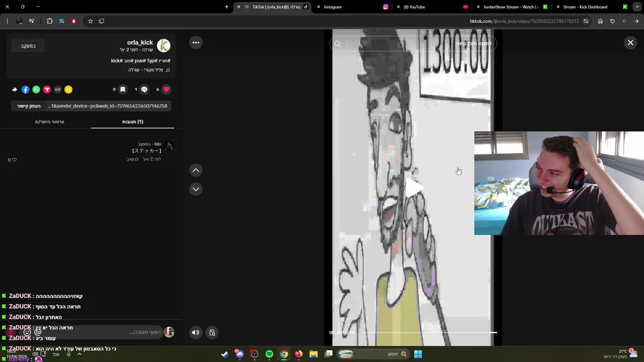
Task: Reload the page
Action: pos(612,21)
